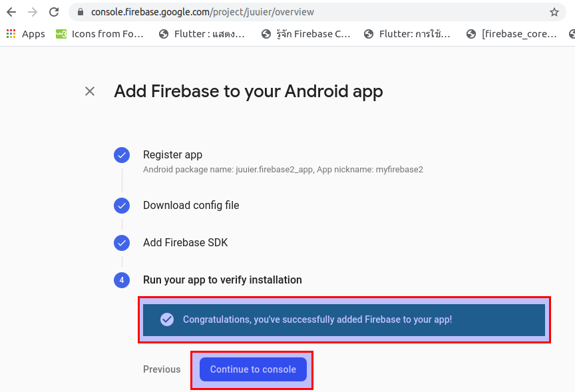Click the Previous link

tap(162, 369)
